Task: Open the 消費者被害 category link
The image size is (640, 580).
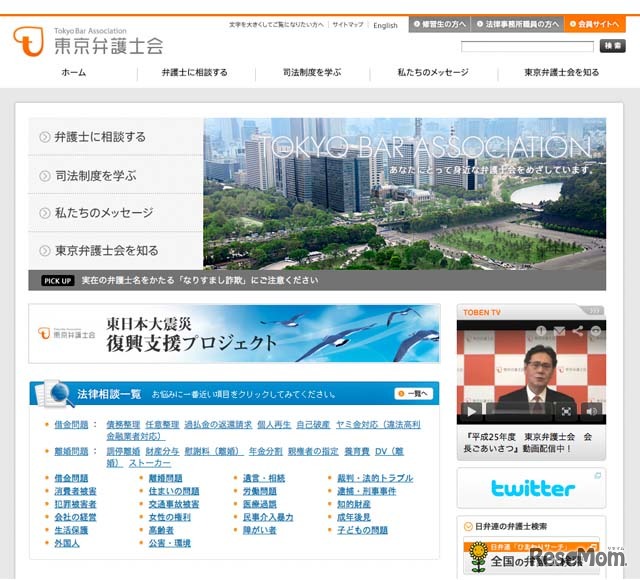Action: (76, 491)
